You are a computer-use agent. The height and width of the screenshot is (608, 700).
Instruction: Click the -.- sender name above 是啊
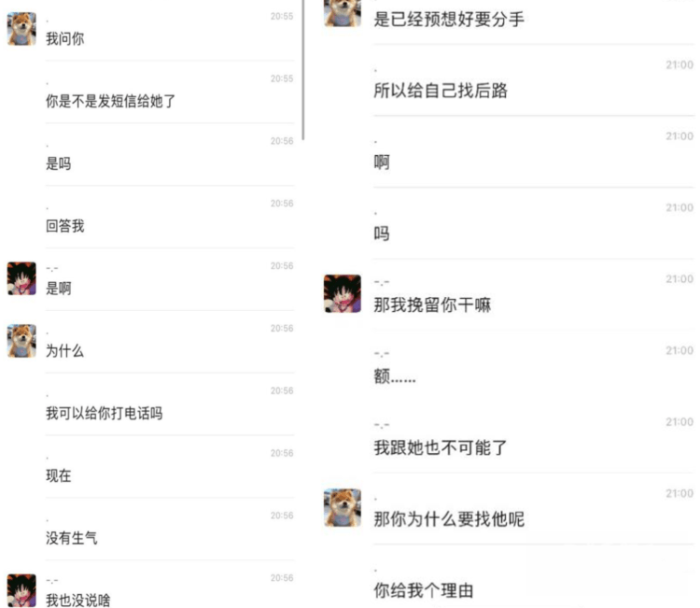[51, 269]
